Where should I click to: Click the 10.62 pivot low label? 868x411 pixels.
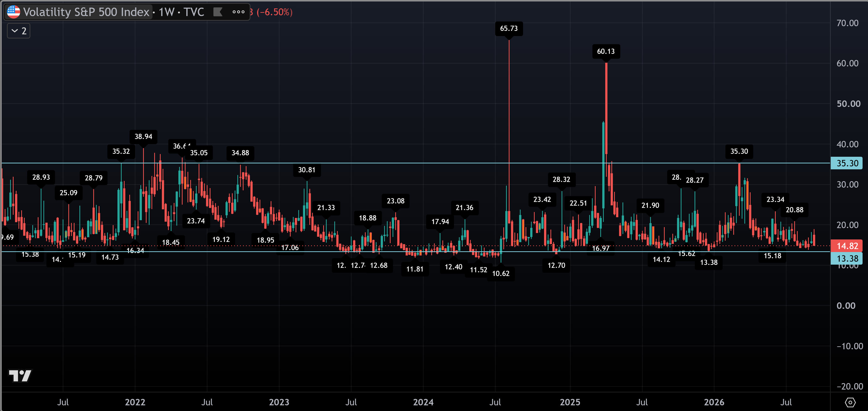(x=501, y=274)
